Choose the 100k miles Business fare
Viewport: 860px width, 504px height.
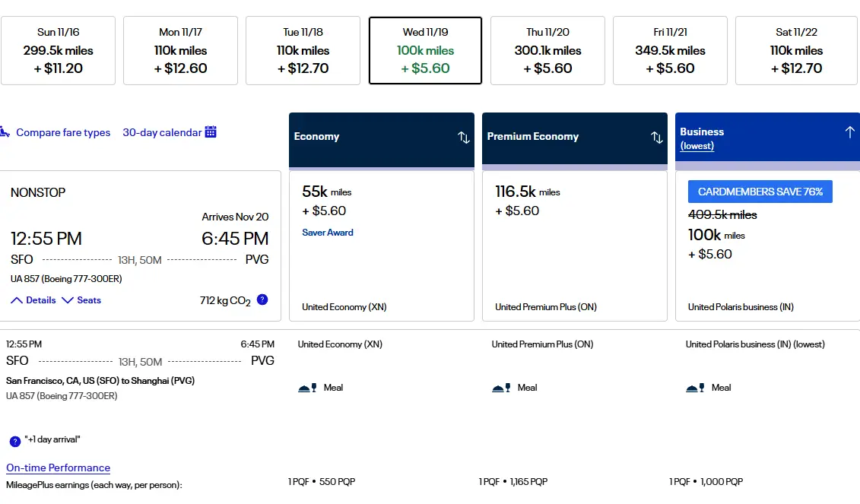[x=766, y=245]
